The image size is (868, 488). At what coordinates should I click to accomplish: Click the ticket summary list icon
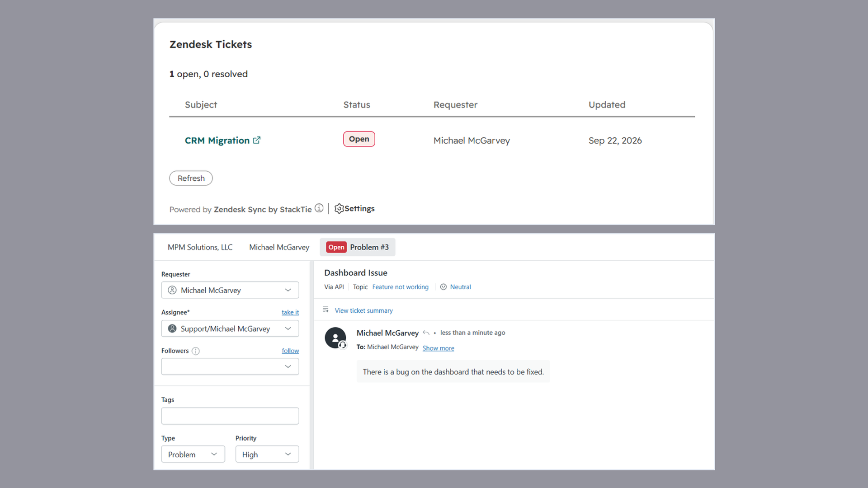tap(325, 310)
